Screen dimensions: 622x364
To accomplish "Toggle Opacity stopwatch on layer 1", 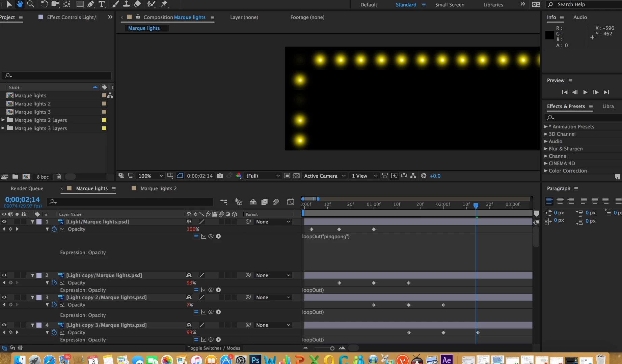I will coord(54,229).
